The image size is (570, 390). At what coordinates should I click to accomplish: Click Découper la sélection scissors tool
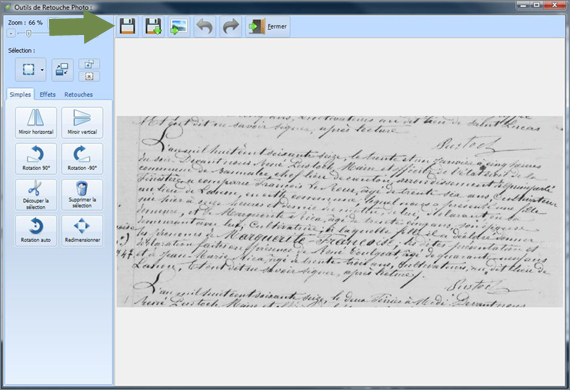36,194
